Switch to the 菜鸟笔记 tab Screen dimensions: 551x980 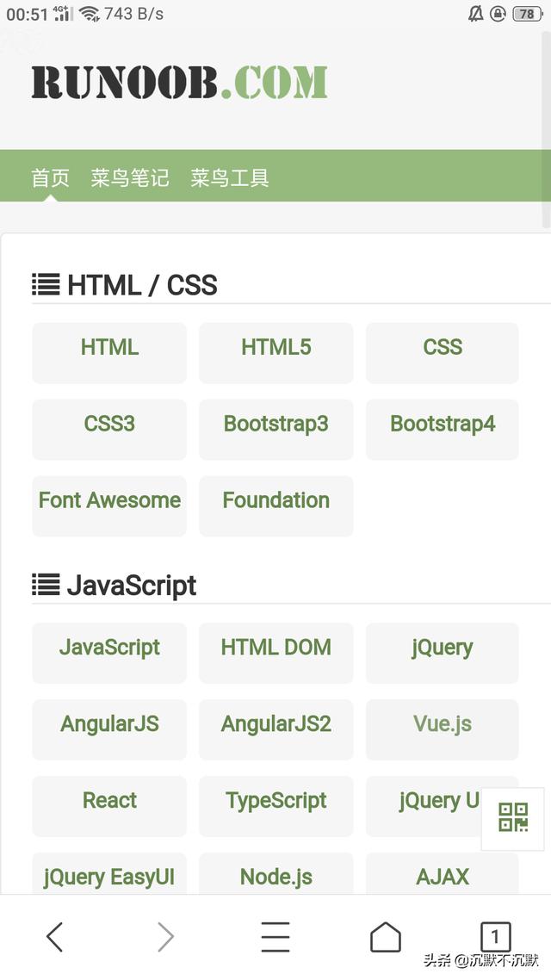130,178
